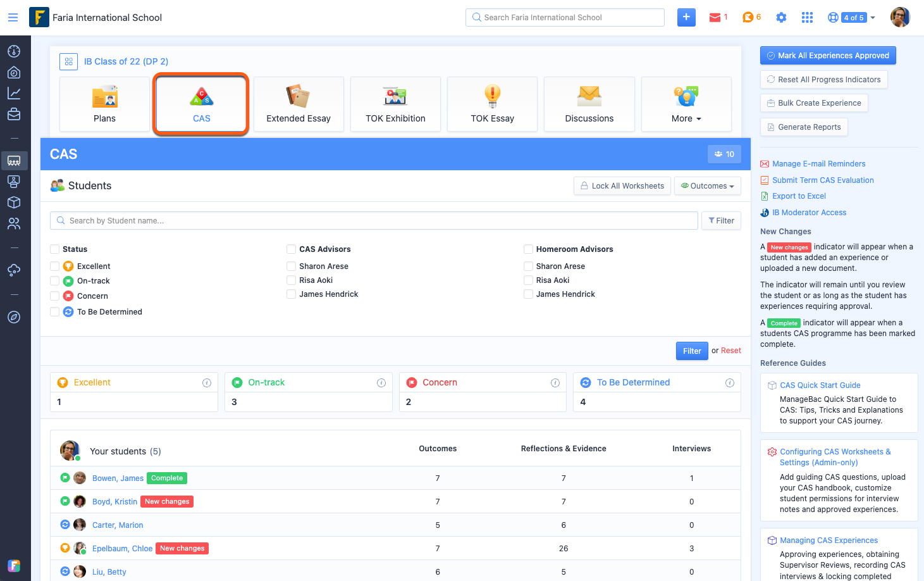Screen dimensions: 924x581
Task: Check Sharon Arese under CAS Advisors
Action: [x=291, y=266]
